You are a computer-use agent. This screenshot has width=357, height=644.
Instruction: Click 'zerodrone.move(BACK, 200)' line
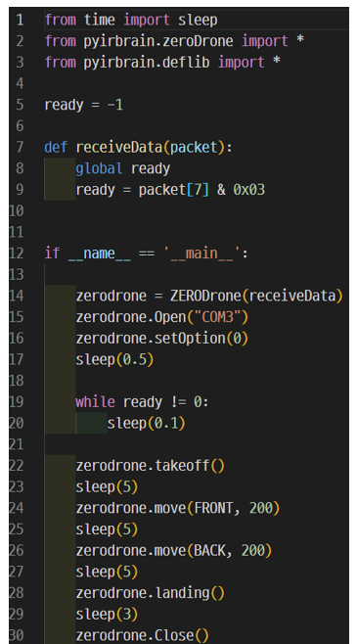click(173, 550)
